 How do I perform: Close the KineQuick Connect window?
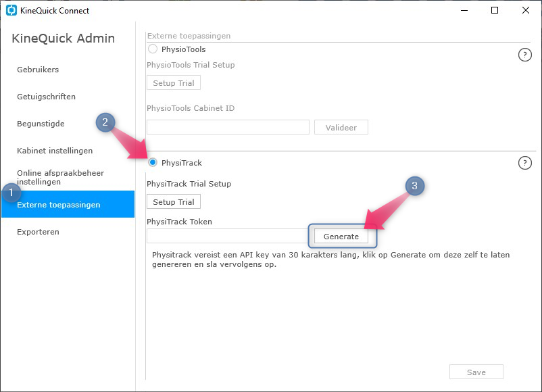click(x=525, y=10)
